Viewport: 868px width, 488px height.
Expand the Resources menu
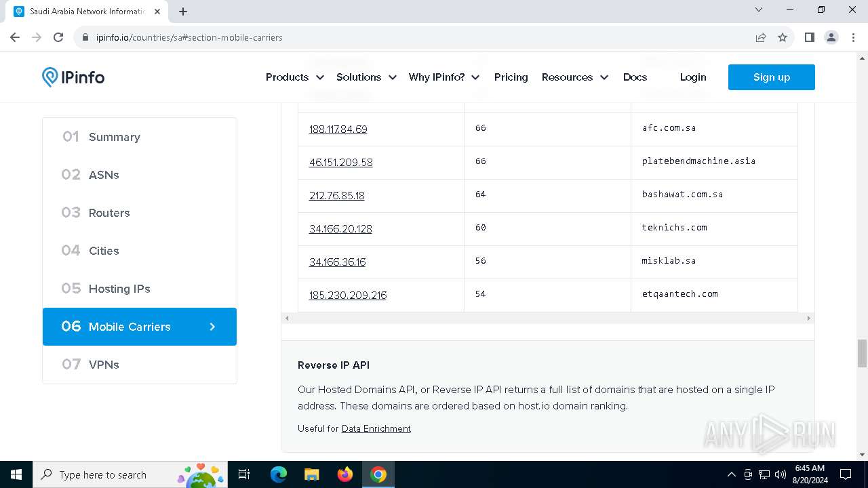point(575,77)
